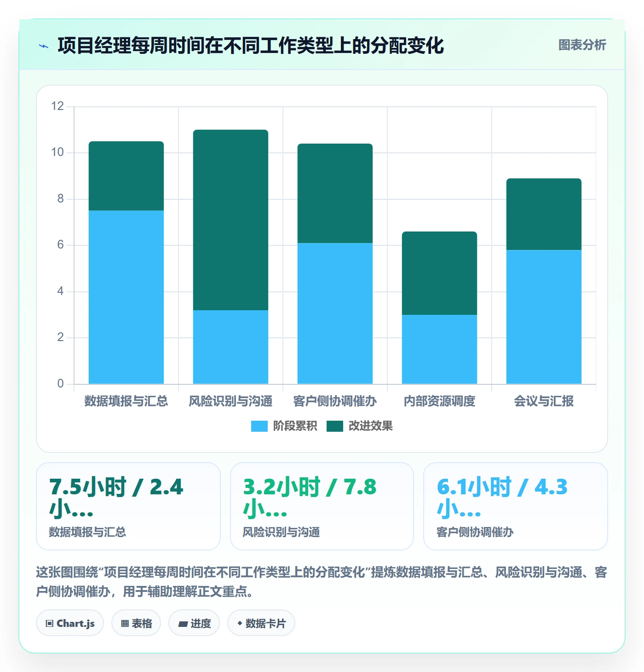Select the 进度 tag chip
This screenshot has width=644, height=672.
click(x=194, y=623)
